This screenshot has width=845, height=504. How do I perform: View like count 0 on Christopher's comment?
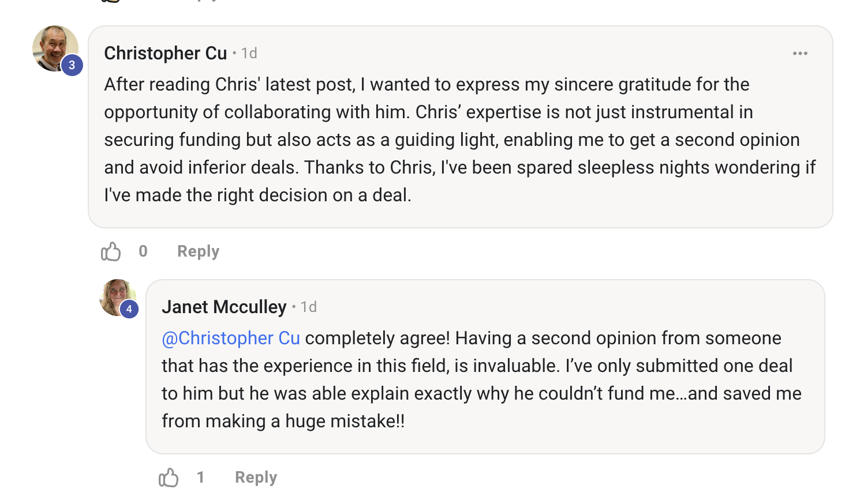coord(143,251)
